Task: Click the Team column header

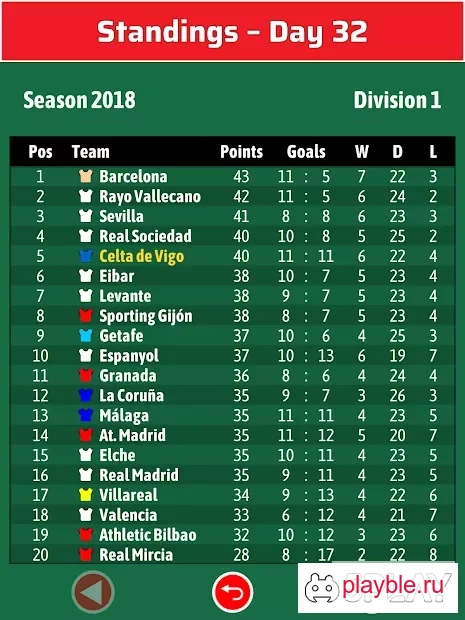Action: (91, 151)
